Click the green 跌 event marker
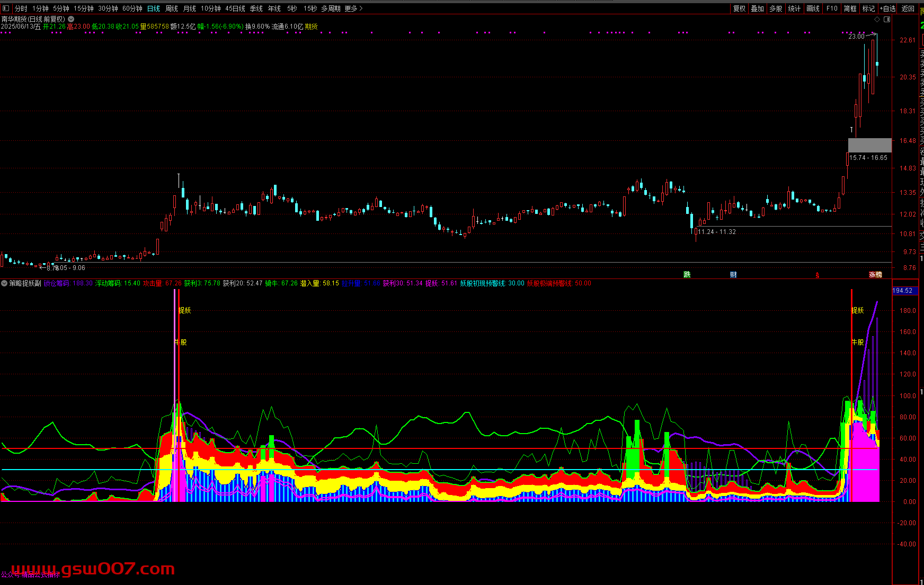924x585 pixels. 687,274
